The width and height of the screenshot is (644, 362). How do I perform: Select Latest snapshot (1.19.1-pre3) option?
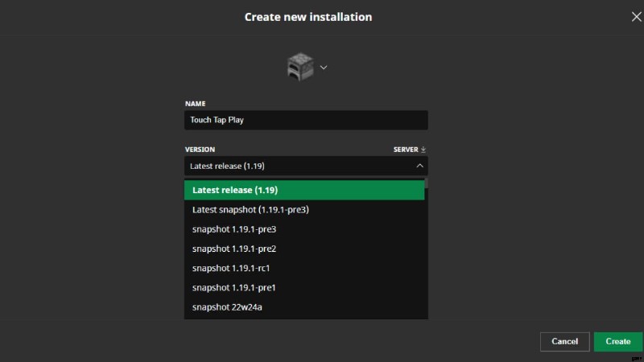(304, 210)
